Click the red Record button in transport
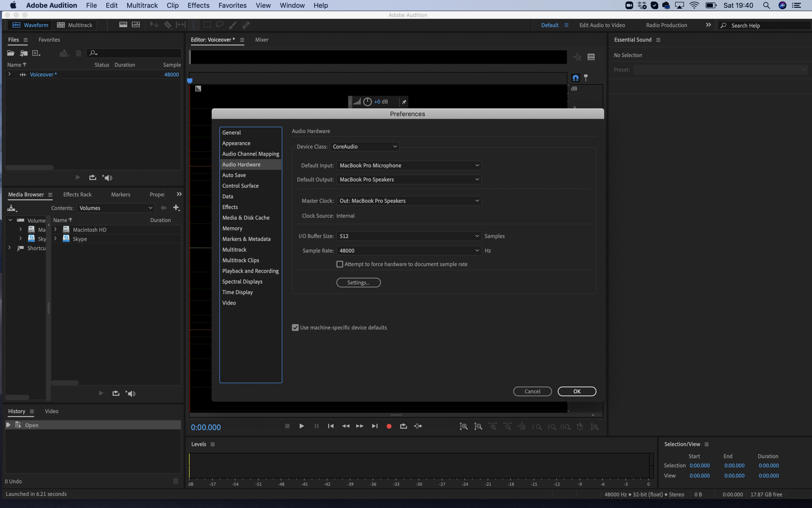Screen dimensions: 812x508 click(389, 426)
